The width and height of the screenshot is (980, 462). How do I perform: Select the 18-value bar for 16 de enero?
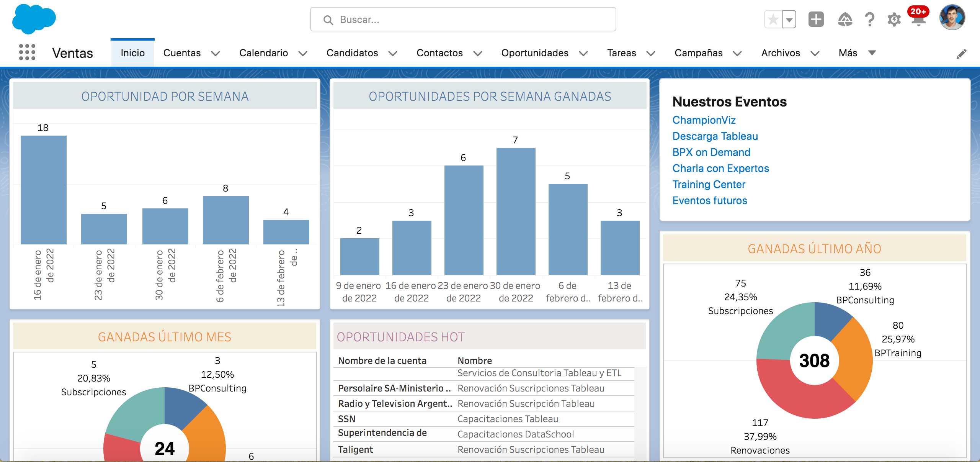point(43,190)
